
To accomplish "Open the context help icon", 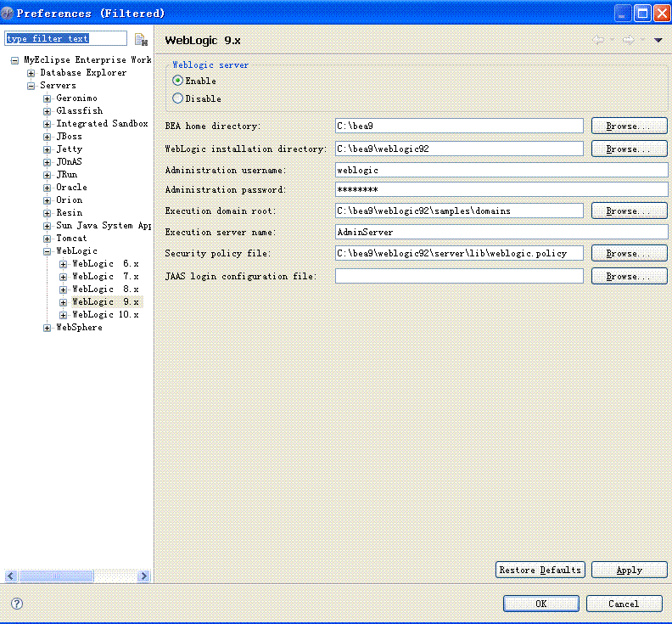I will pyautogui.click(x=17, y=604).
